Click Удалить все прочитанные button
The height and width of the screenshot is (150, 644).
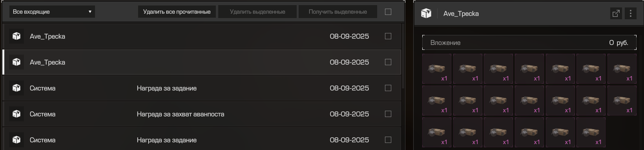(177, 12)
